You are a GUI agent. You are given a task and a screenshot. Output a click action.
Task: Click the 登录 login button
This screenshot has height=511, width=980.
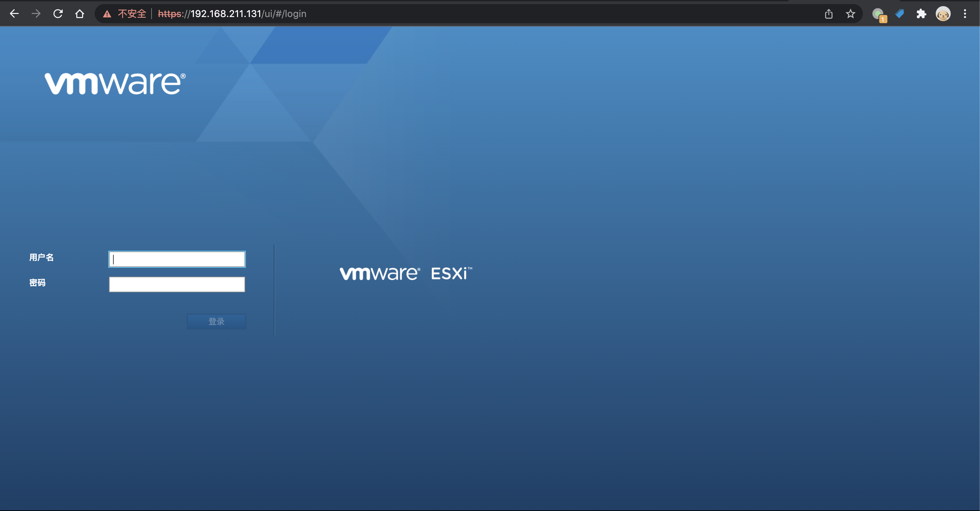(x=216, y=322)
